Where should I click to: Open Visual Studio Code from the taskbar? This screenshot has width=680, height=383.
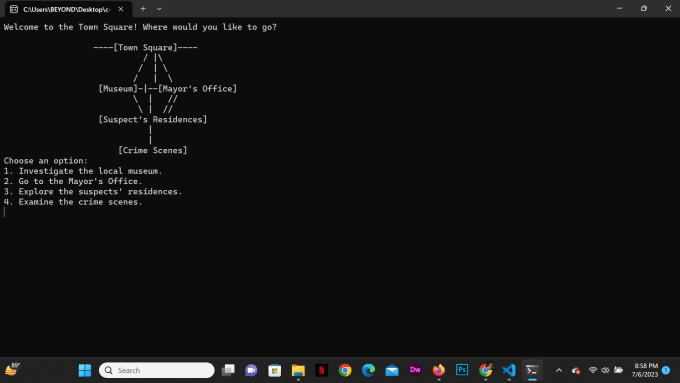[x=509, y=370]
